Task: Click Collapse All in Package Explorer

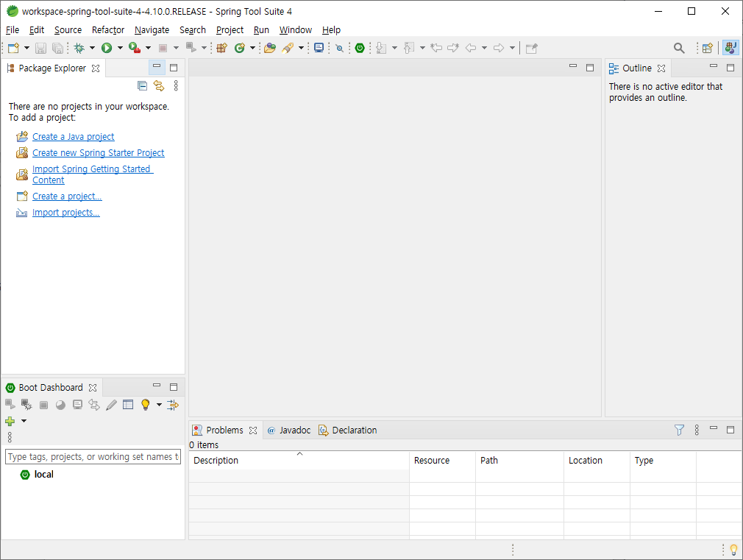Action: 142,86
